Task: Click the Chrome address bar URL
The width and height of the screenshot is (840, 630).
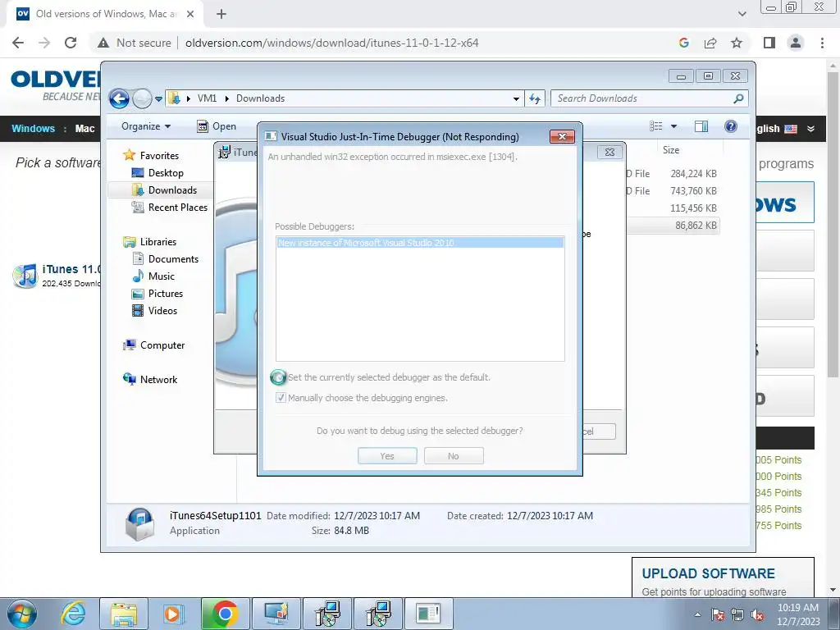Action: (x=332, y=43)
